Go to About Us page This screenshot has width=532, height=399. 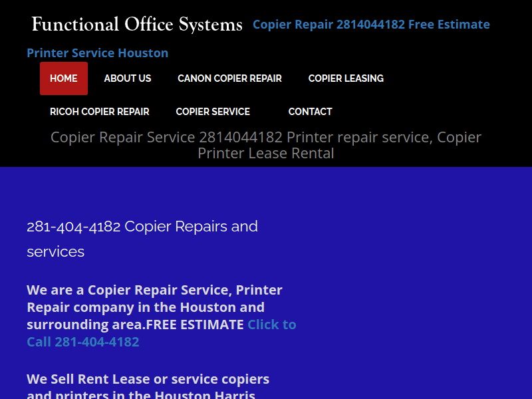click(128, 78)
